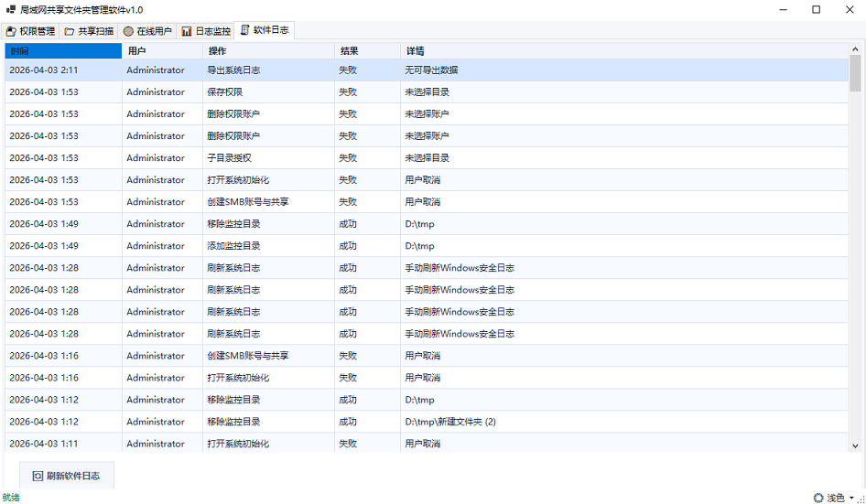The height and width of the screenshot is (504, 866).
Task: Click the 日志监控 chart icon
Action: [x=187, y=31]
